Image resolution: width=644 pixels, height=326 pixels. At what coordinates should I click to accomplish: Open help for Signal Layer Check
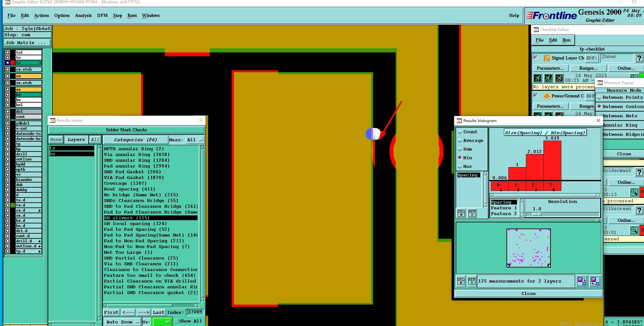coord(639,58)
